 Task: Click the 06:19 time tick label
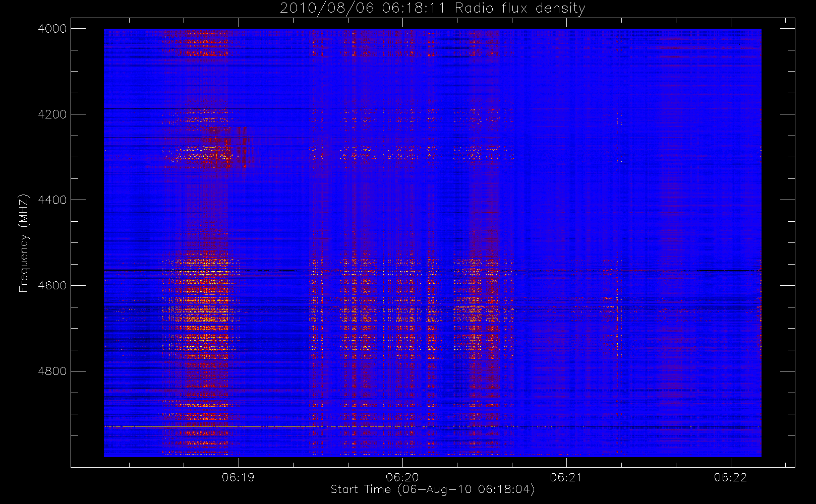238,477
